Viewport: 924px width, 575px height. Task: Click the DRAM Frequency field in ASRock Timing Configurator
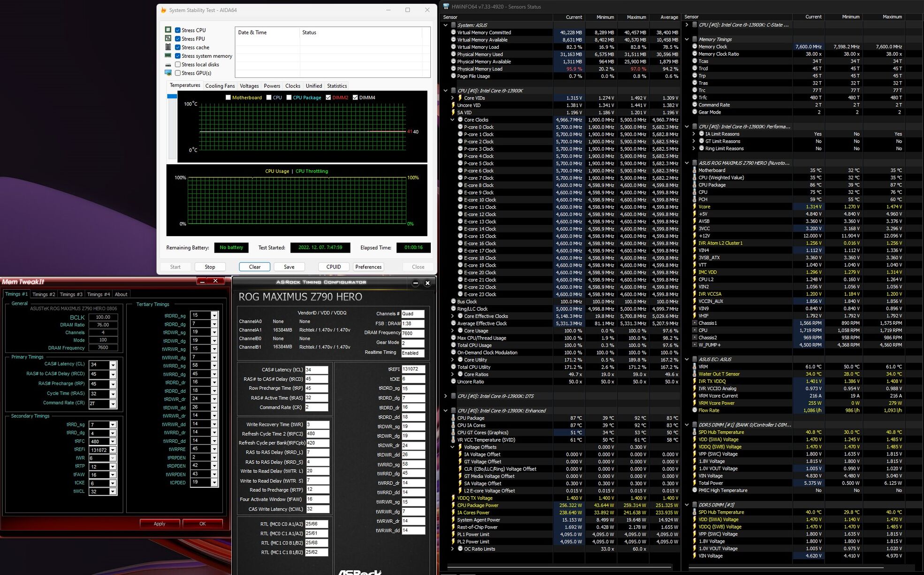(x=413, y=333)
